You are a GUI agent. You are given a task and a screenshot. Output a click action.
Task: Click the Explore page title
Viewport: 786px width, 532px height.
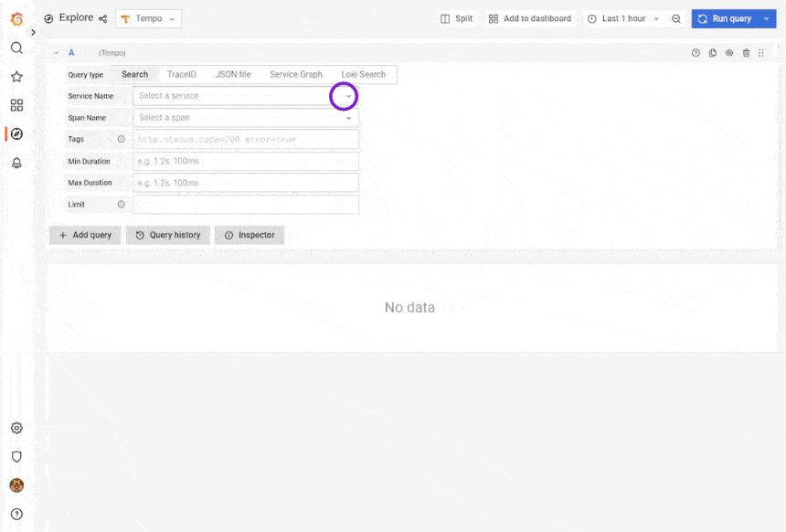click(x=76, y=17)
